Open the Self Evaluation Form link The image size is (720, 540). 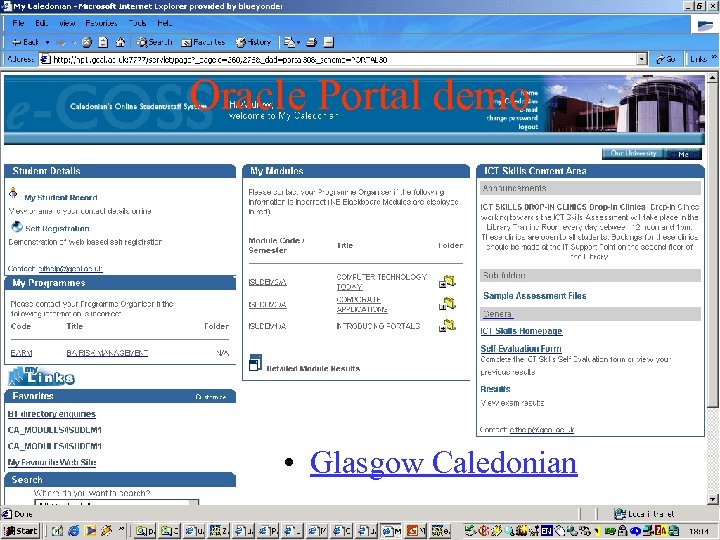(521, 349)
